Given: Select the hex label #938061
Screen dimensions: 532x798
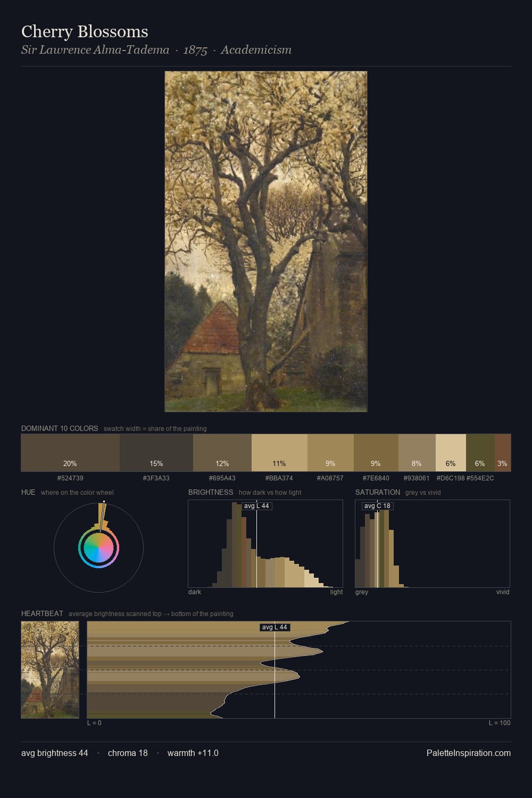Looking at the screenshot, I should [x=417, y=478].
